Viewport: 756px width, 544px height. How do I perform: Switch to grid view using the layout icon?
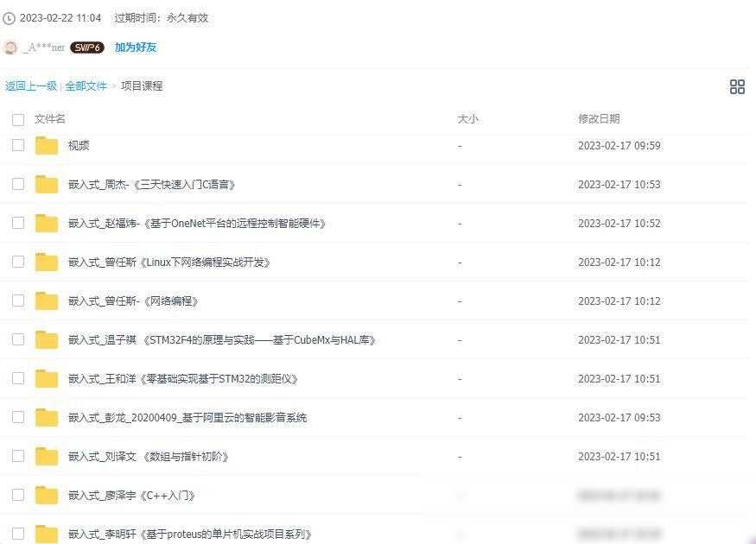click(x=737, y=86)
